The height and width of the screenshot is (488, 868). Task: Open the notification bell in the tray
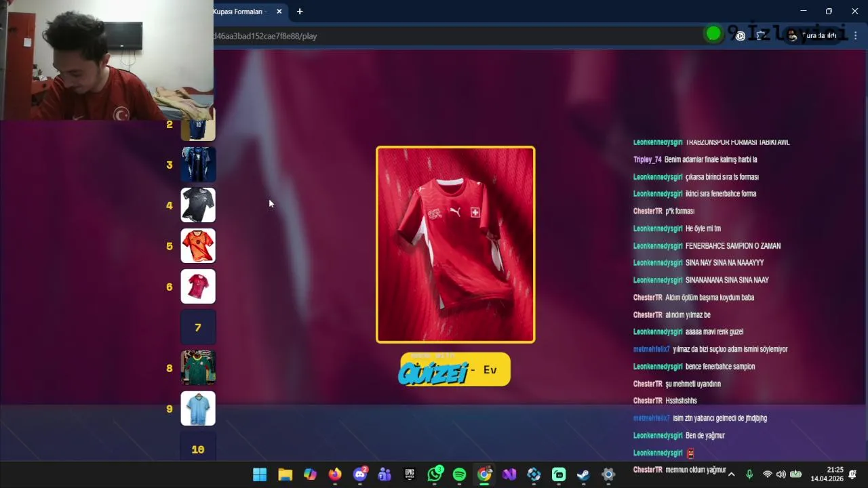coord(852,474)
